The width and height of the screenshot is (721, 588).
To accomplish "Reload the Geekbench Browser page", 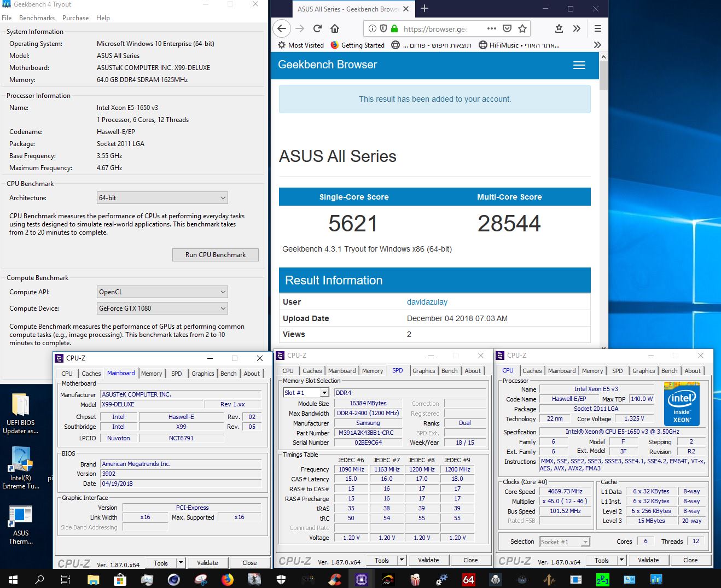I will click(x=317, y=28).
